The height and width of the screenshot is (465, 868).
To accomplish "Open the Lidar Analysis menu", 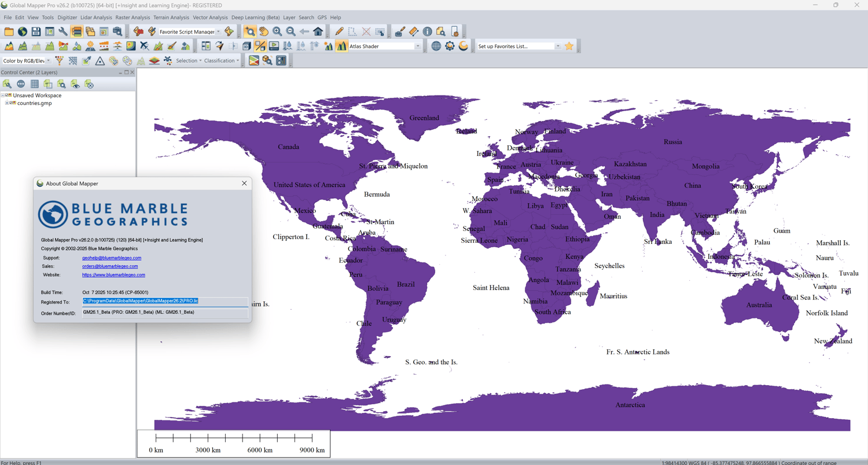I will point(96,17).
